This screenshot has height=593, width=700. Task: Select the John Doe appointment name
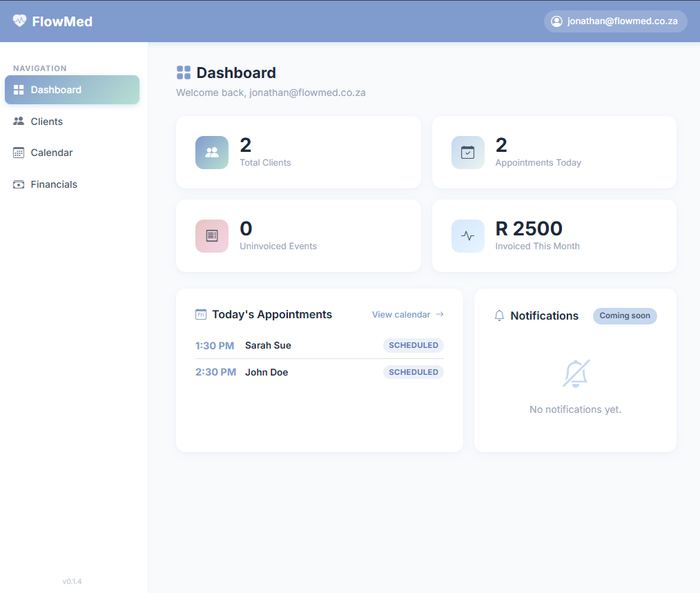pos(266,372)
